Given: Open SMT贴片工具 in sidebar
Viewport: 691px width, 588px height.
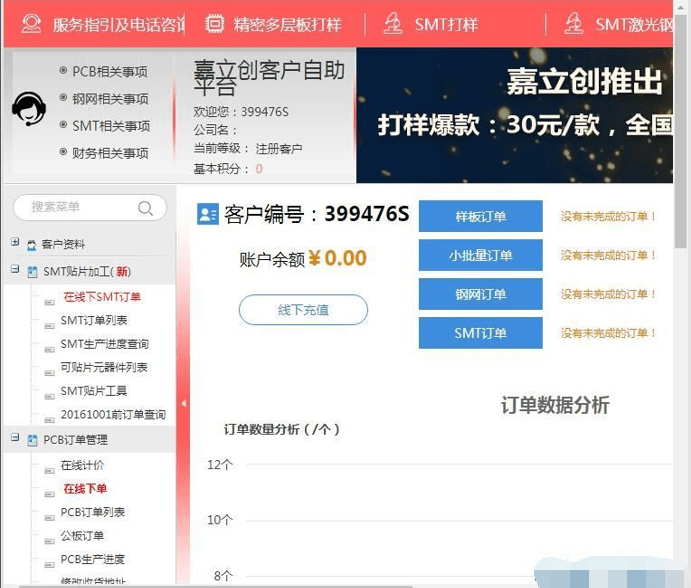Looking at the screenshot, I should pyautogui.click(x=94, y=391).
